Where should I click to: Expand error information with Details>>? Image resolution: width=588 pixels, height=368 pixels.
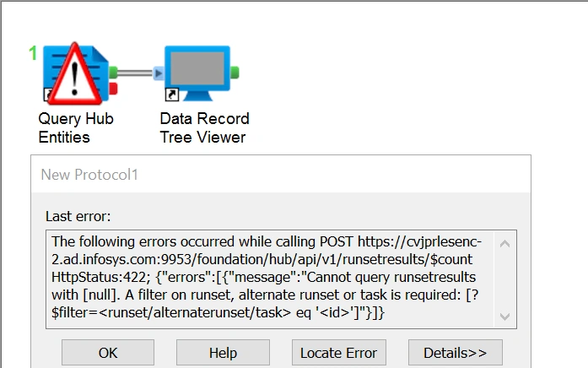(455, 353)
